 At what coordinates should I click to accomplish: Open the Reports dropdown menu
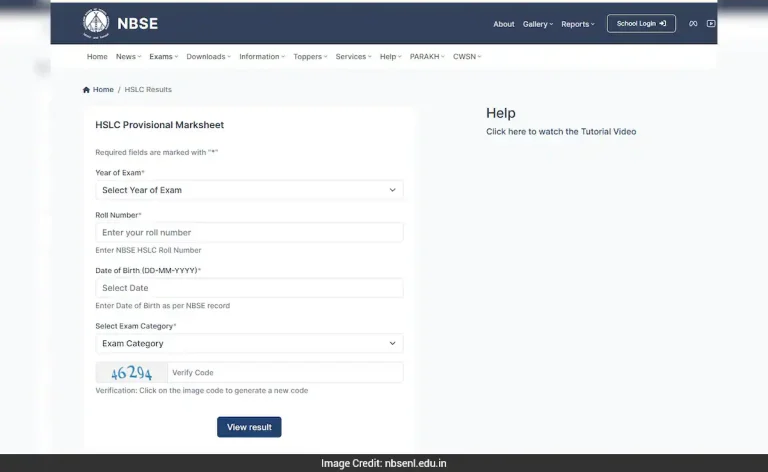pyautogui.click(x=577, y=24)
